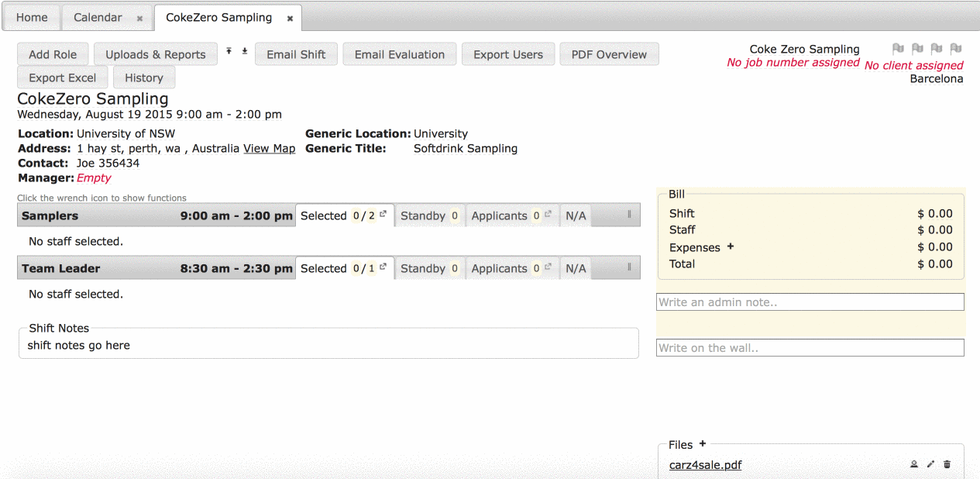This screenshot has width=980, height=479.
Task: Click the Barcelona label
Action: [x=937, y=79]
